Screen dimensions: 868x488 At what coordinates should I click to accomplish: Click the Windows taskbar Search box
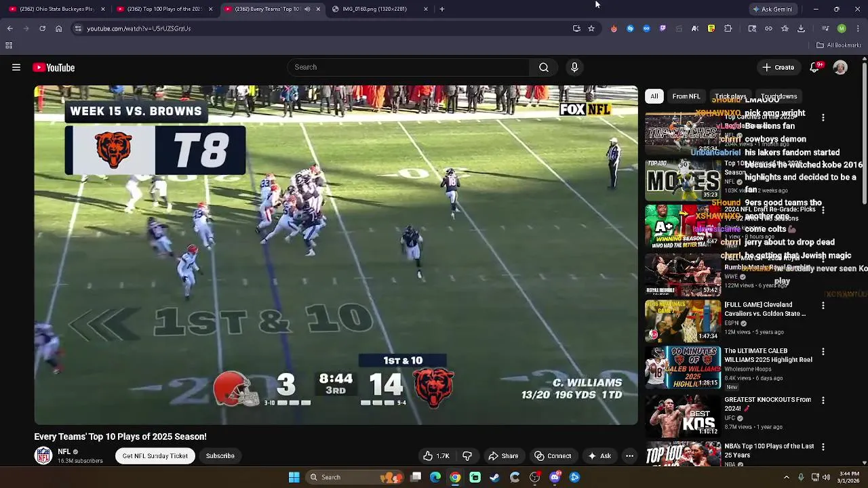click(355, 477)
